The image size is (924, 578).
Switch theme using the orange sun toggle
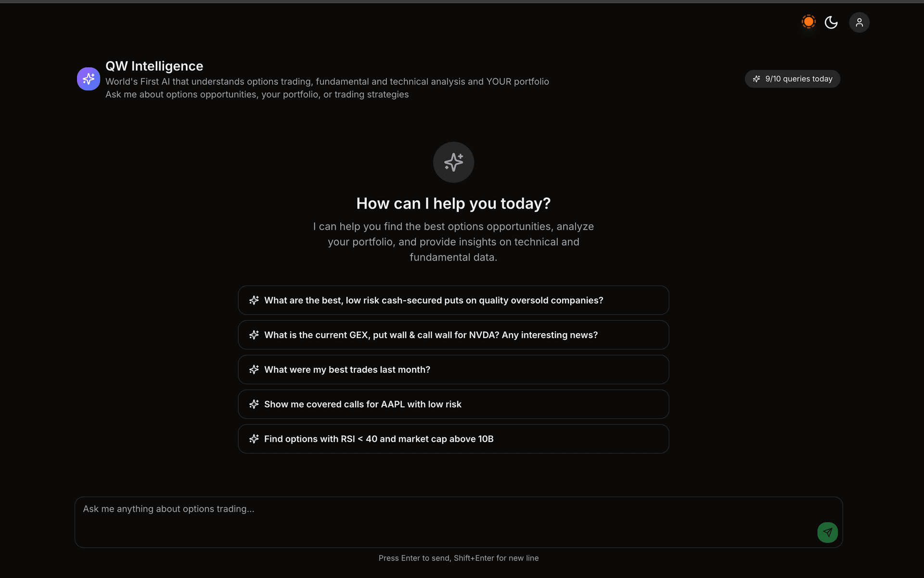(808, 22)
